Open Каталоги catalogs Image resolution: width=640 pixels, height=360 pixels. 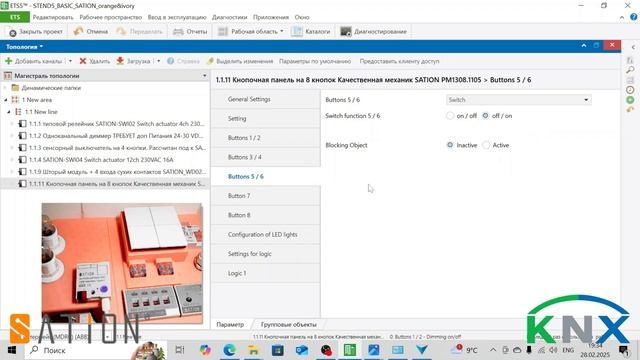(311, 31)
